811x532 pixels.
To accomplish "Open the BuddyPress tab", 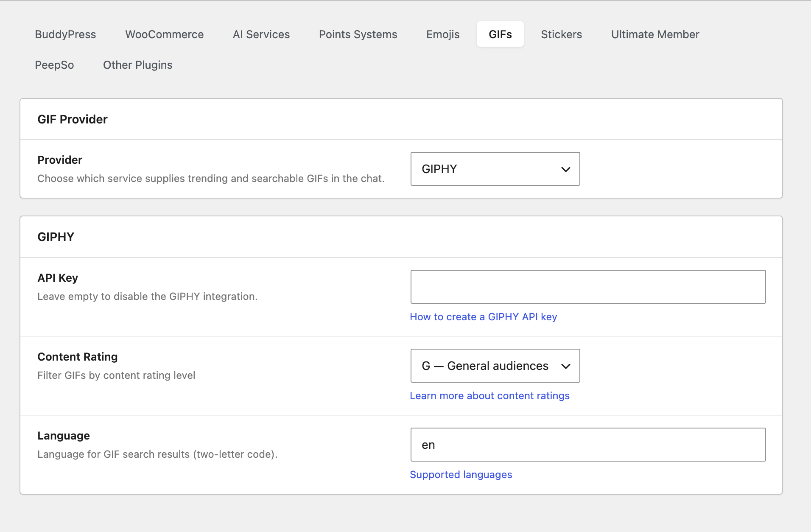I will point(65,34).
